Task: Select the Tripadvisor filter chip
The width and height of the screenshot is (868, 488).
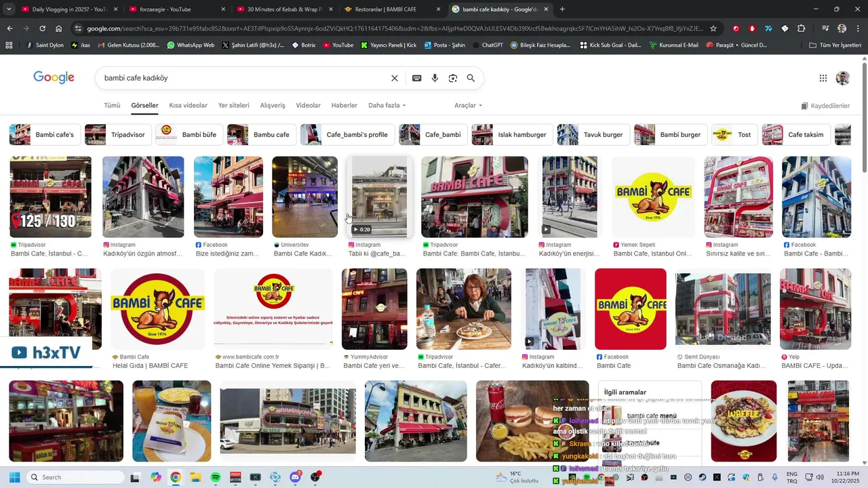Action: tap(118, 134)
